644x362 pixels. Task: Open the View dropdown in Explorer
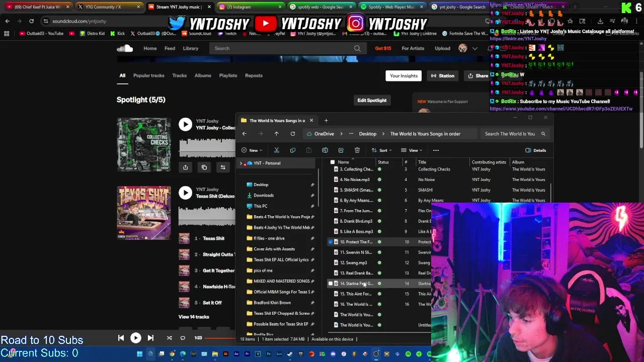point(412,150)
